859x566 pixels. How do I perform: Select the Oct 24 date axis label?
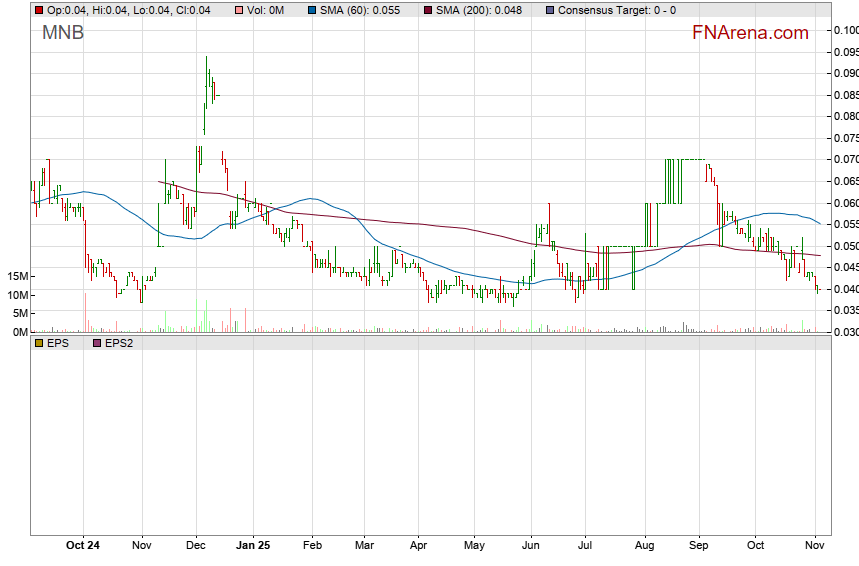[x=82, y=546]
